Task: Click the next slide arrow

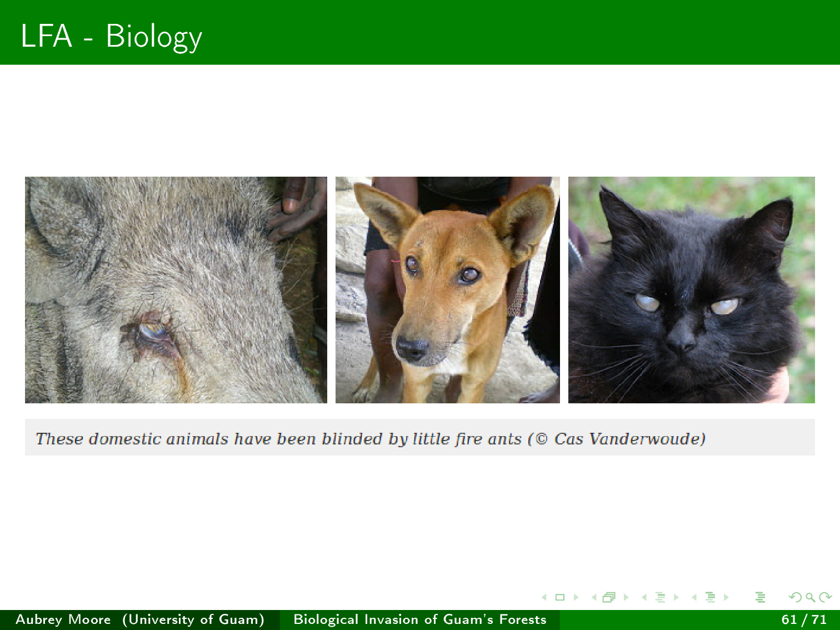Action: (576, 598)
